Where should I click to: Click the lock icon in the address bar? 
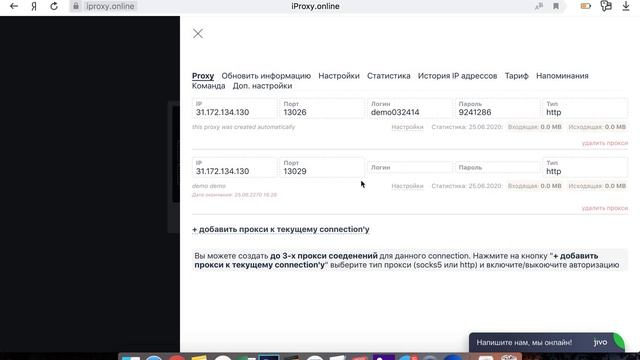(76, 6)
